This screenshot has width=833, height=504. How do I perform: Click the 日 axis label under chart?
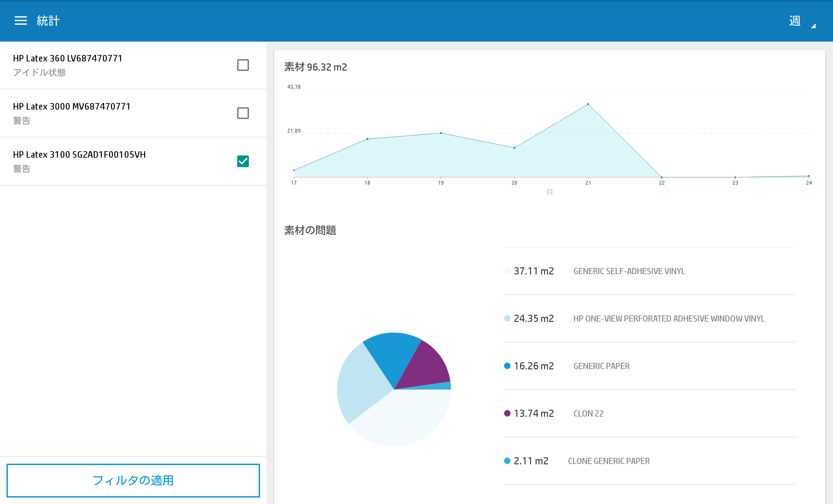[x=550, y=192]
